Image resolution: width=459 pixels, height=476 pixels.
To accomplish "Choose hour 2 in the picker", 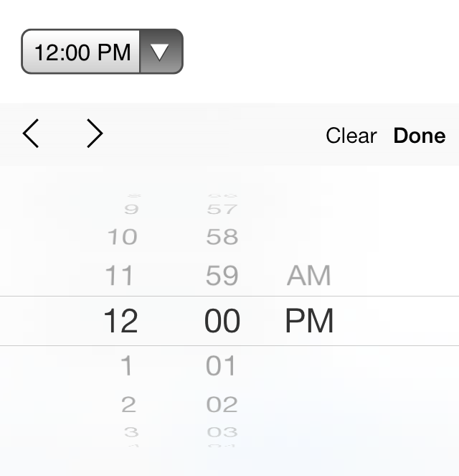I will pyautogui.click(x=128, y=404).
